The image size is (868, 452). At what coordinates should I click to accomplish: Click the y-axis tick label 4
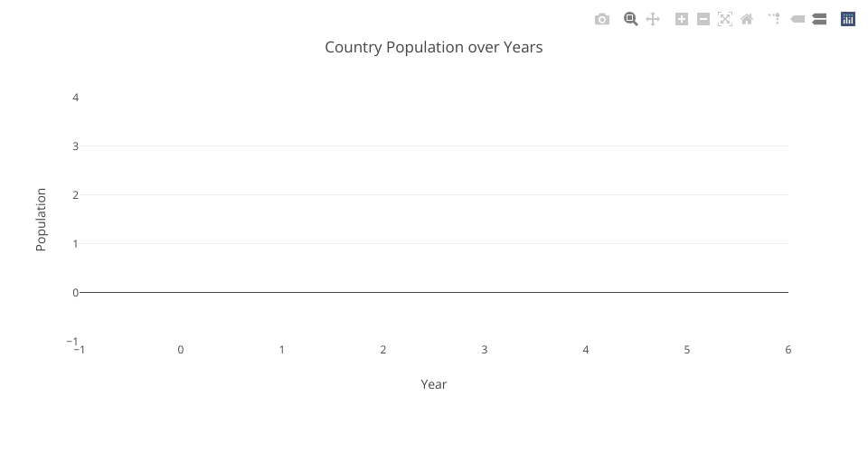75,98
